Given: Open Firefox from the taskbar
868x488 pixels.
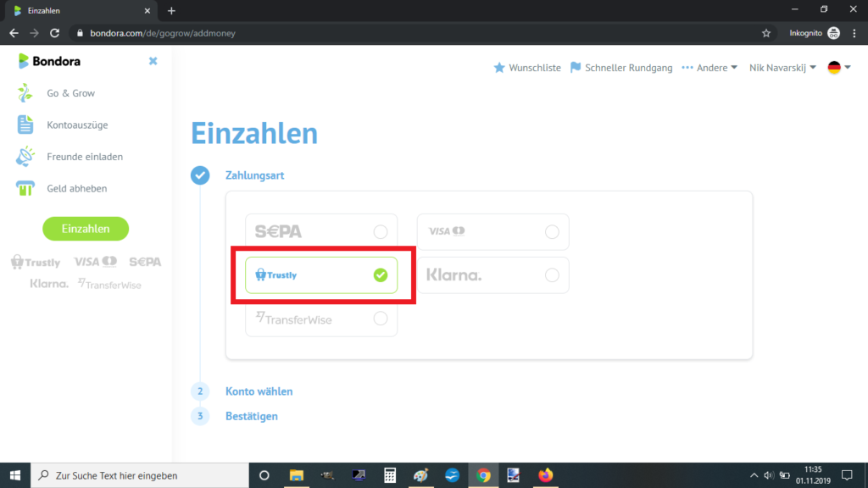Looking at the screenshot, I should tap(545, 475).
